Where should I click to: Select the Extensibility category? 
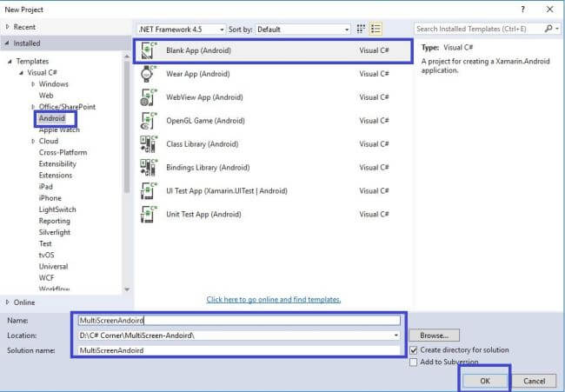57,164
